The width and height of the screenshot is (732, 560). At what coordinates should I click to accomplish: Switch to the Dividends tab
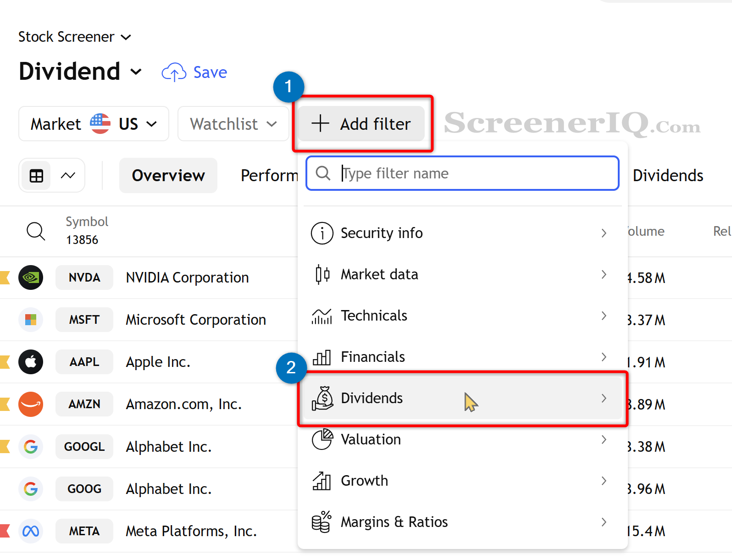[x=668, y=176]
